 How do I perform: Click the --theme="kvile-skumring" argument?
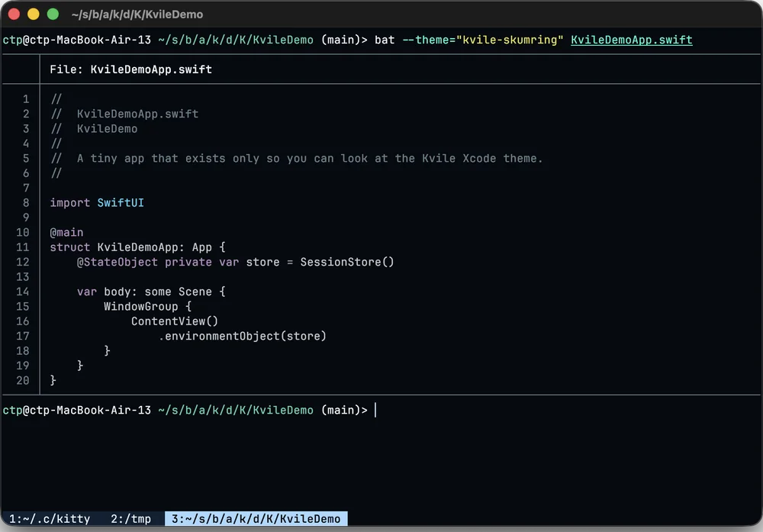483,40
